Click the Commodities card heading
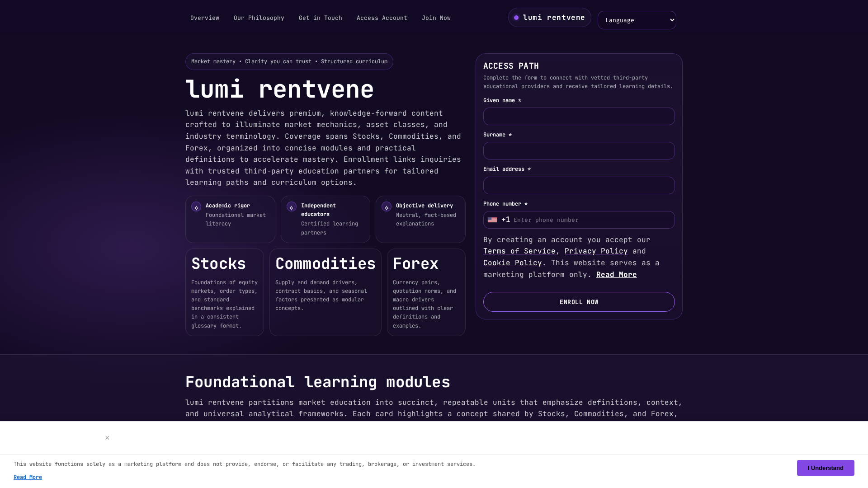Viewport: 868px width, 488px height. coord(325,264)
